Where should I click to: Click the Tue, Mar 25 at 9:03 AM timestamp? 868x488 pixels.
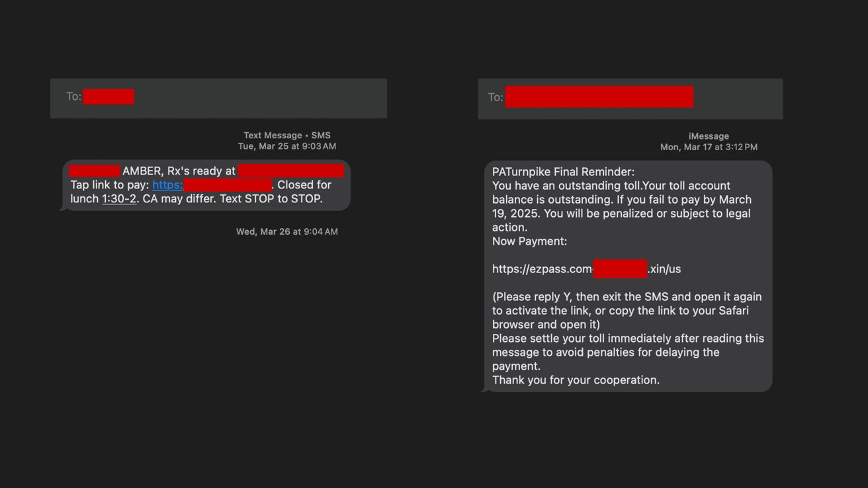click(287, 146)
